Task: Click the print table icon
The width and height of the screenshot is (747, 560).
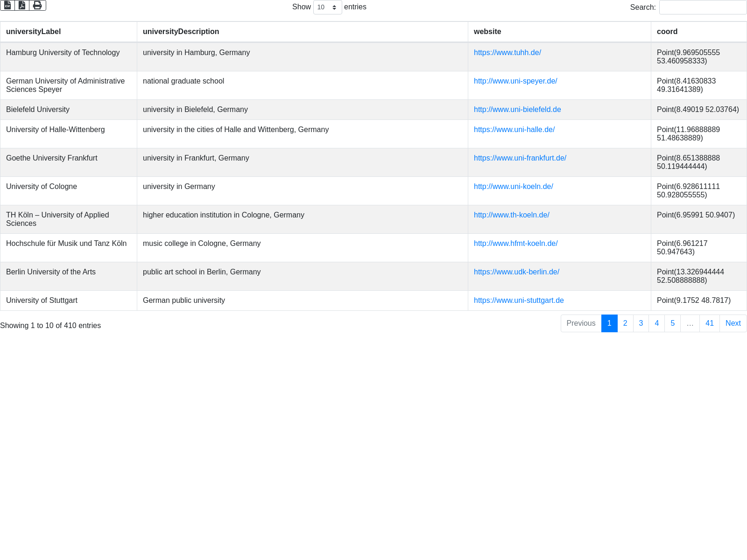Action: (x=37, y=5)
